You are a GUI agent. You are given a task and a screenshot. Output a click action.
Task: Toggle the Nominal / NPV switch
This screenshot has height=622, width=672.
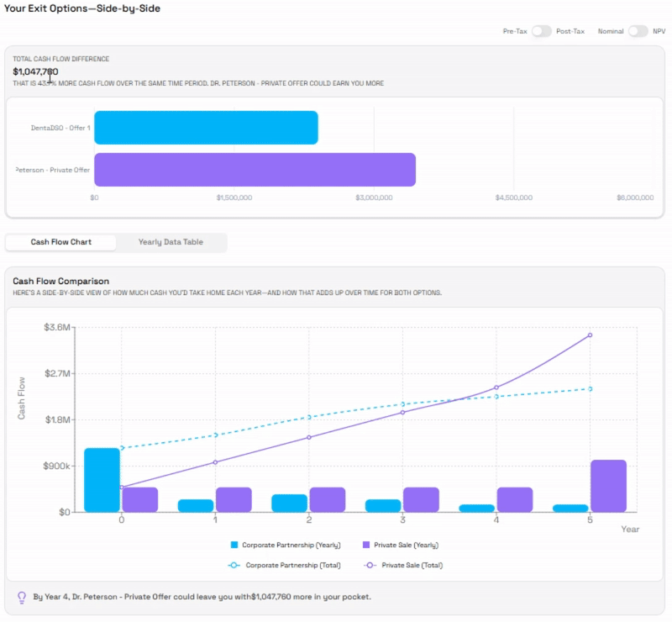[x=638, y=31]
